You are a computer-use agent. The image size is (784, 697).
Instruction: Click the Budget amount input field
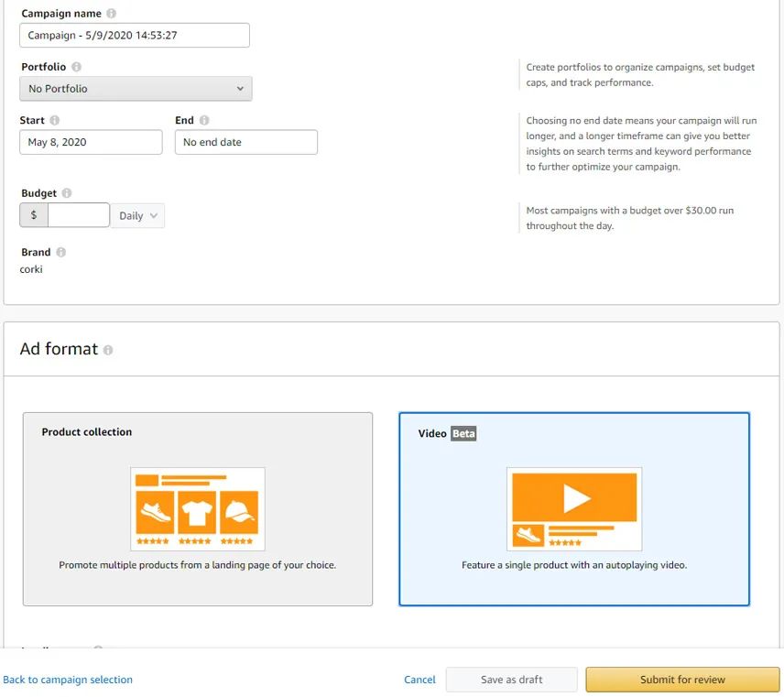tap(78, 215)
